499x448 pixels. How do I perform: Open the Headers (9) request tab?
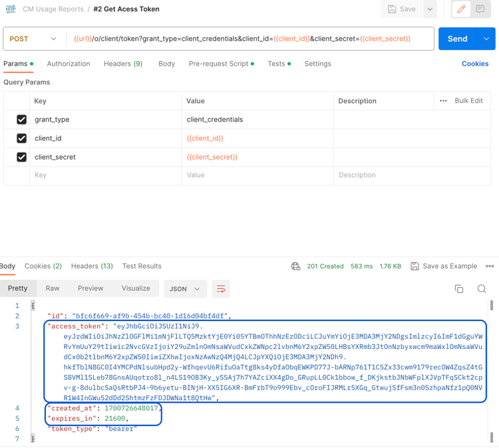123,64
